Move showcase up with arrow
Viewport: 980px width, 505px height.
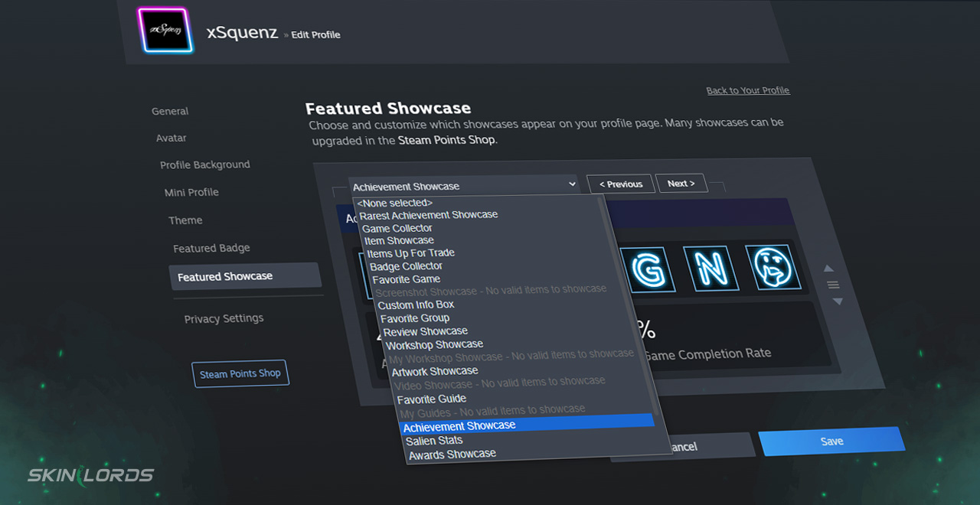(828, 269)
